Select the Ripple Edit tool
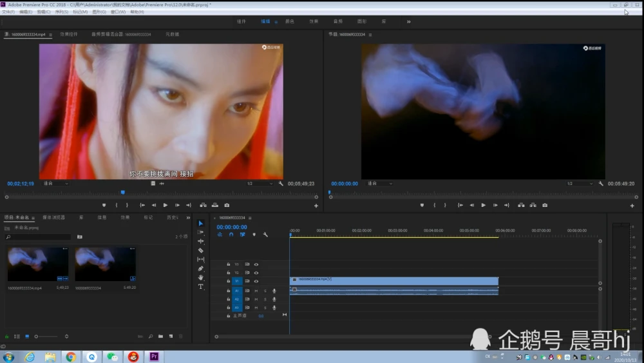Screen dimensions: 644x363 200,241
